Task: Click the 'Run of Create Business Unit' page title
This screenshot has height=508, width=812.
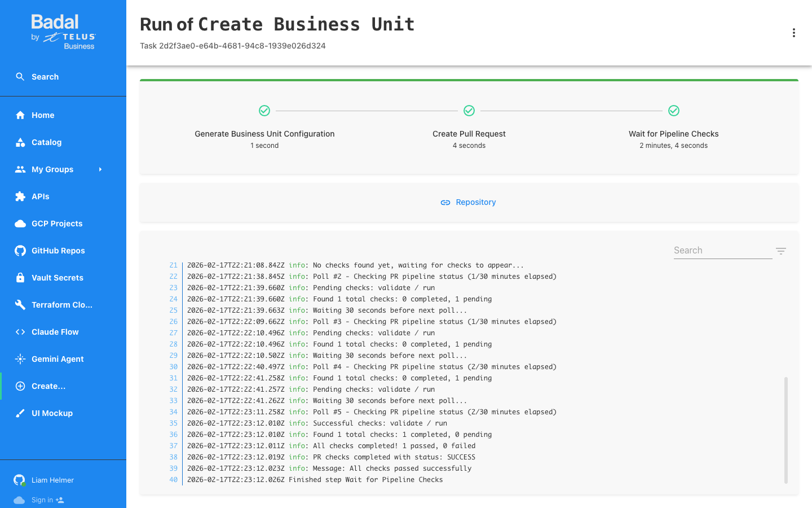Action: point(277,24)
